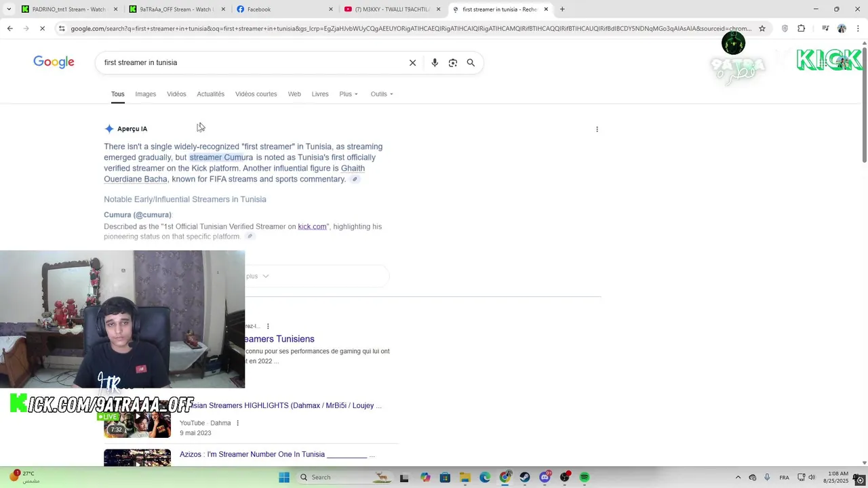Screen dimensions: 868x488
Task: Open Azizos Streamer Number One result
Action: coord(277,454)
